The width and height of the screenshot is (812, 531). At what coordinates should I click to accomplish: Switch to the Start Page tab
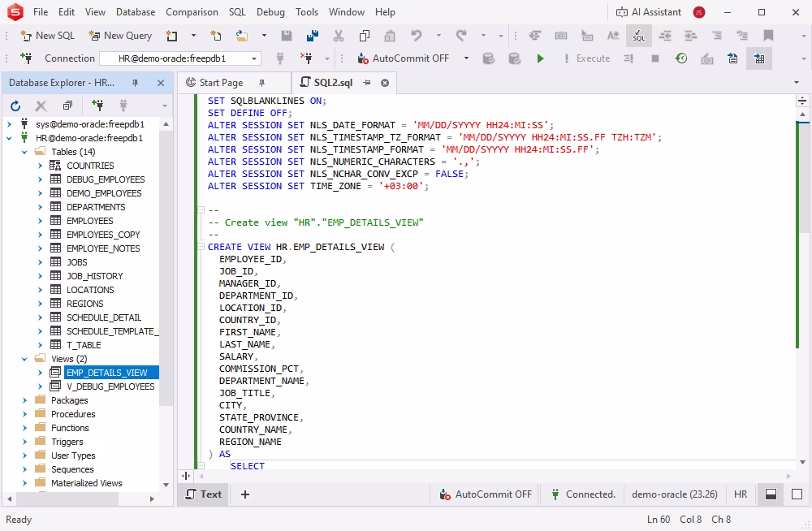(221, 83)
